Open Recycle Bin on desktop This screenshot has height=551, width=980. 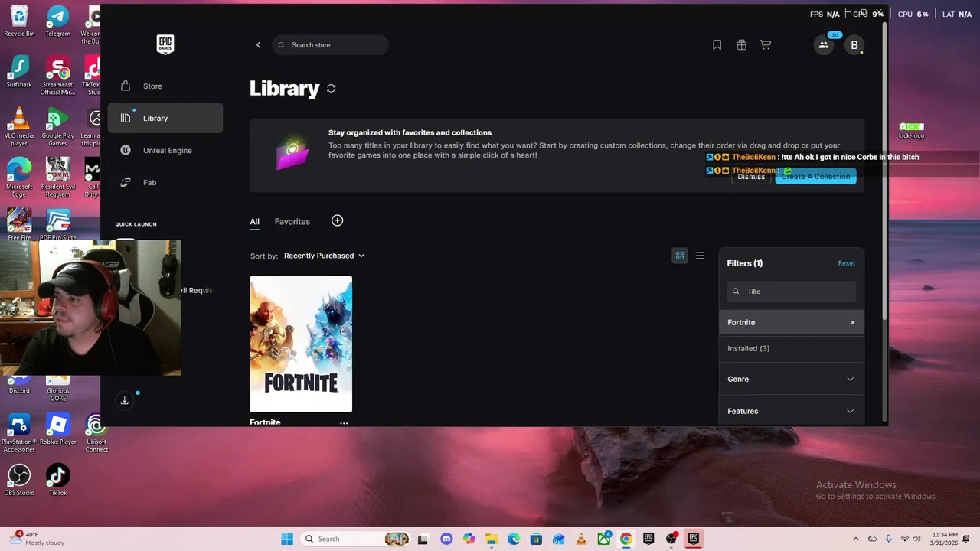point(19,21)
